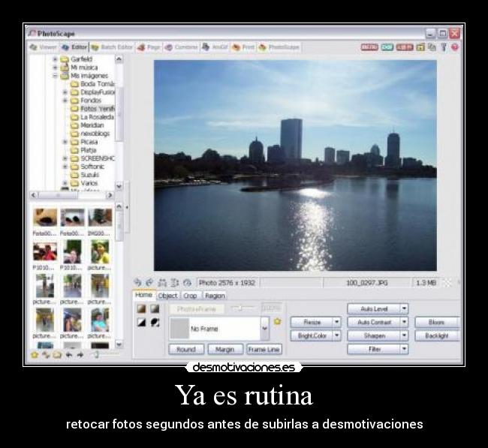The image size is (488, 448).
Task: Click the Round button
Action: coord(186,349)
